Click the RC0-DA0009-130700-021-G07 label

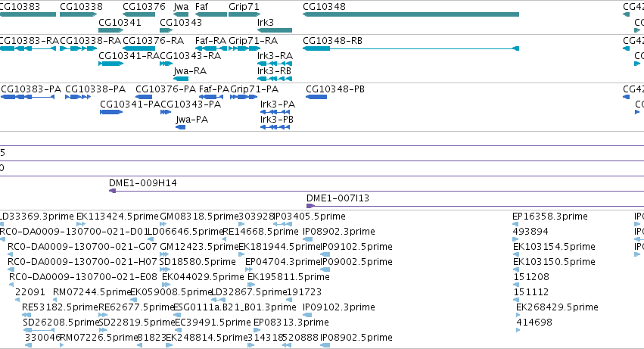tap(82, 247)
